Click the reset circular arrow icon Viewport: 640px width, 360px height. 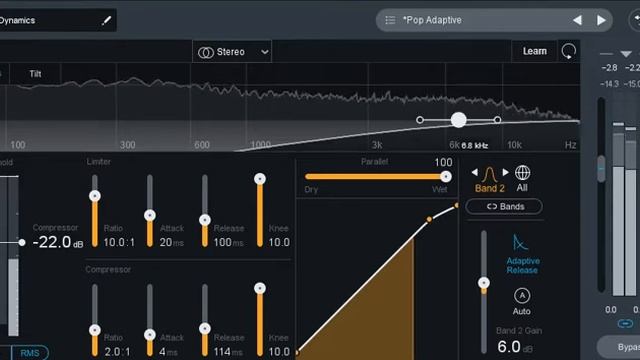pos(569,51)
